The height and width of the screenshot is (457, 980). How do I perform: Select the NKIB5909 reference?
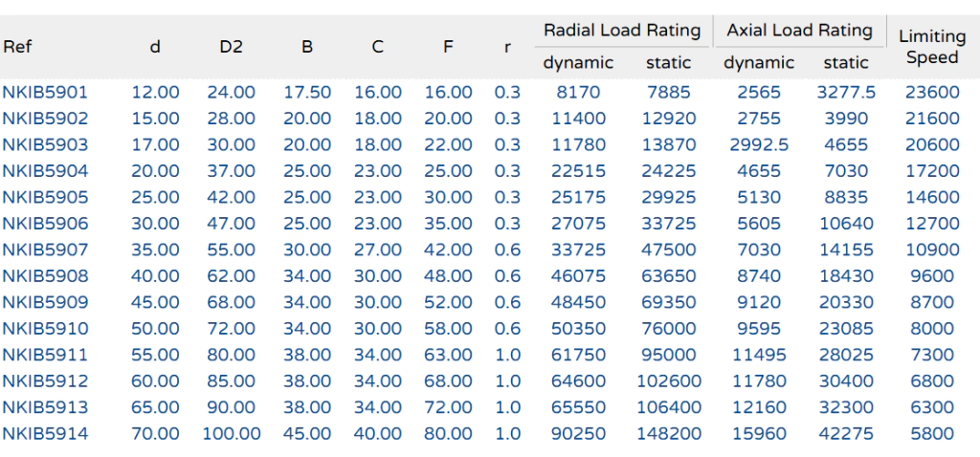click(45, 302)
